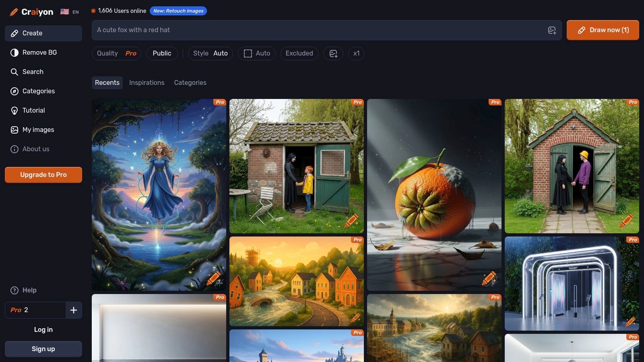644x362 pixels.
Task: Open the Style Auto dropdown
Action: click(210, 53)
